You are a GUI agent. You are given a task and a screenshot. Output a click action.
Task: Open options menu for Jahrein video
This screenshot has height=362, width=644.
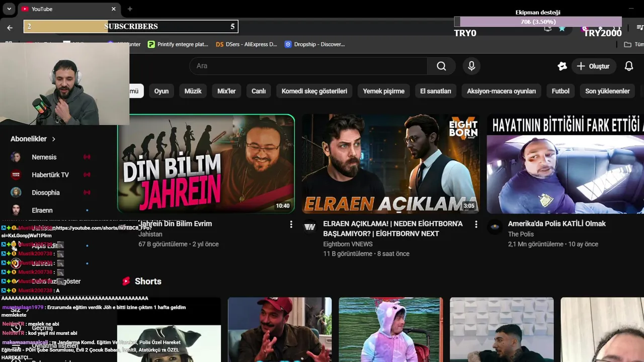(291, 224)
